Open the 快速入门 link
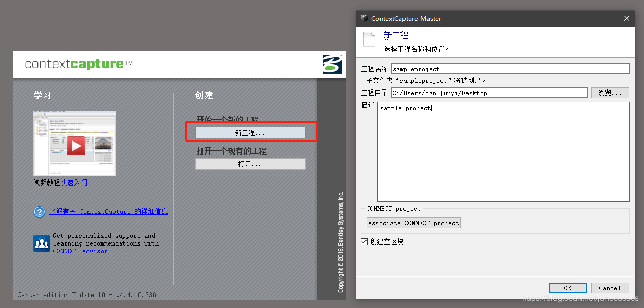 point(75,183)
